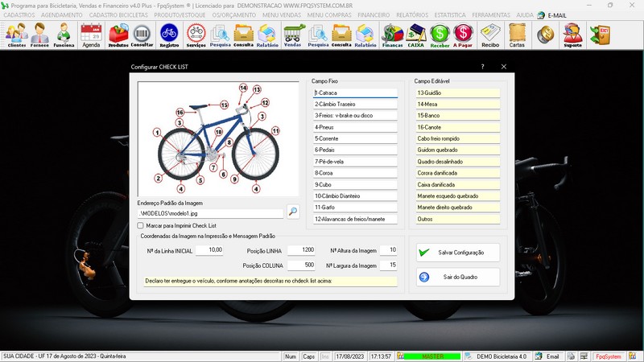Screen dimensions: 644x362
Task: Click the 10-Câmbio Dianteiro field
Action: [x=355, y=196]
